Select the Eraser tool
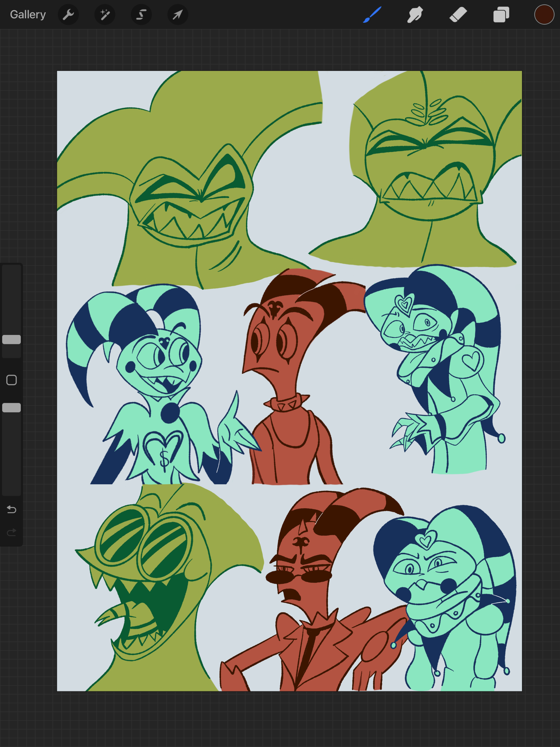This screenshot has height=747, width=560. pyautogui.click(x=458, y=14)
